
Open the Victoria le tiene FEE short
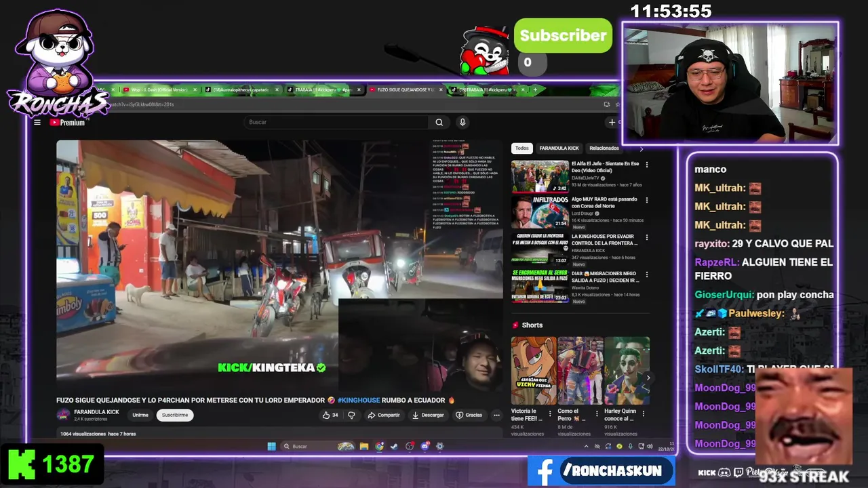(x=534, y=371)
